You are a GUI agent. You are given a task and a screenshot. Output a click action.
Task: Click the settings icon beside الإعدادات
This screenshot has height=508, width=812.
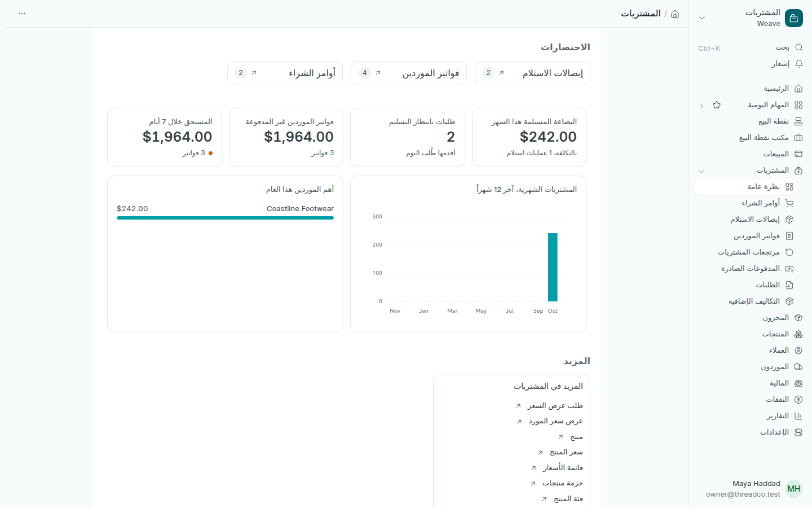(x=798, y=432)
